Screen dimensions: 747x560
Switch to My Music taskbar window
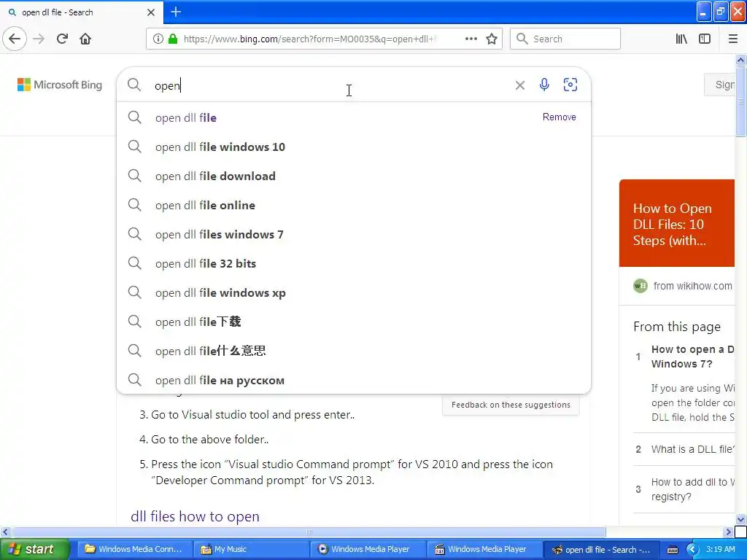pyautogui.click(x=252, y=549)
